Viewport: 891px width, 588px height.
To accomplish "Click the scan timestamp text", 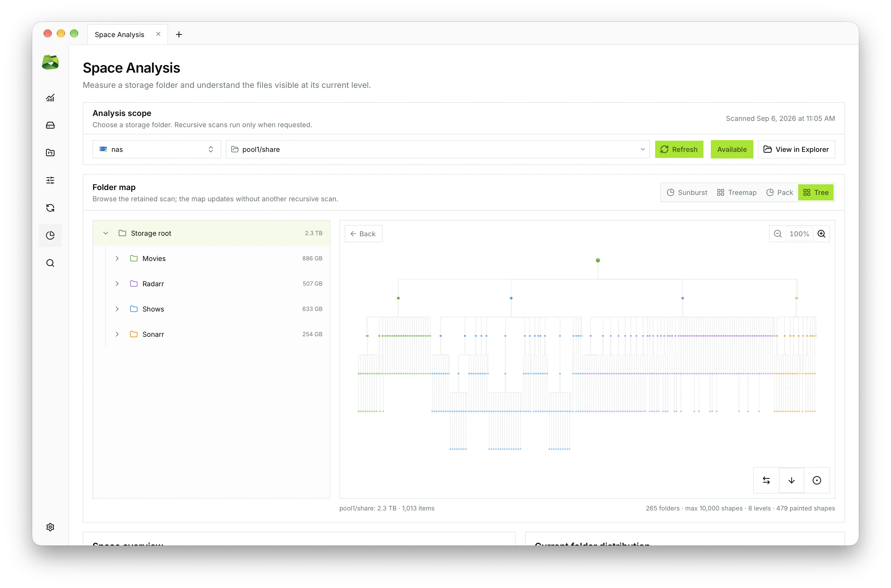I will pyautogui.click(x=780, y=119).
